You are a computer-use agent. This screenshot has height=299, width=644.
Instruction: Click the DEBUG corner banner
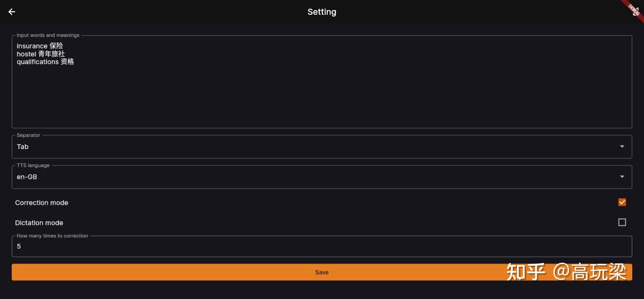click(x=634, y=10)
